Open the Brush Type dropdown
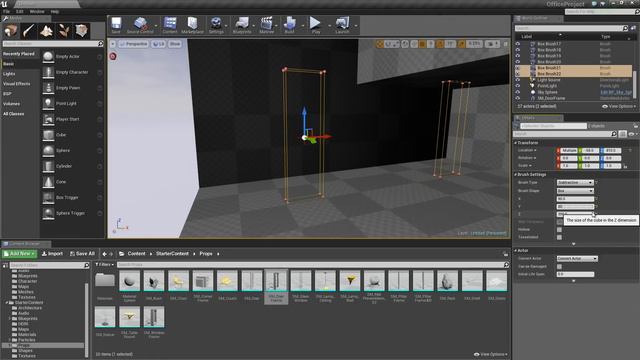The height and width of the screenshot is (360, 640). [575, 182]
